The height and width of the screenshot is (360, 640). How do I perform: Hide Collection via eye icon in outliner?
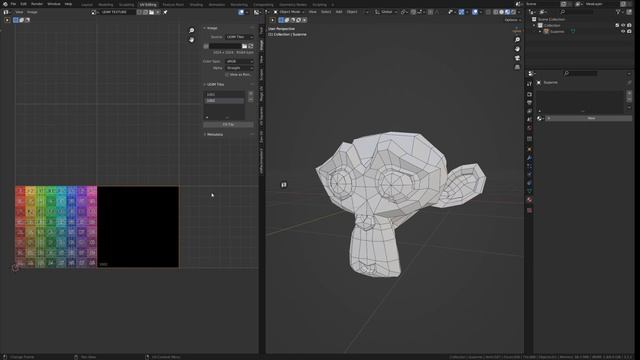pos(623,25)
